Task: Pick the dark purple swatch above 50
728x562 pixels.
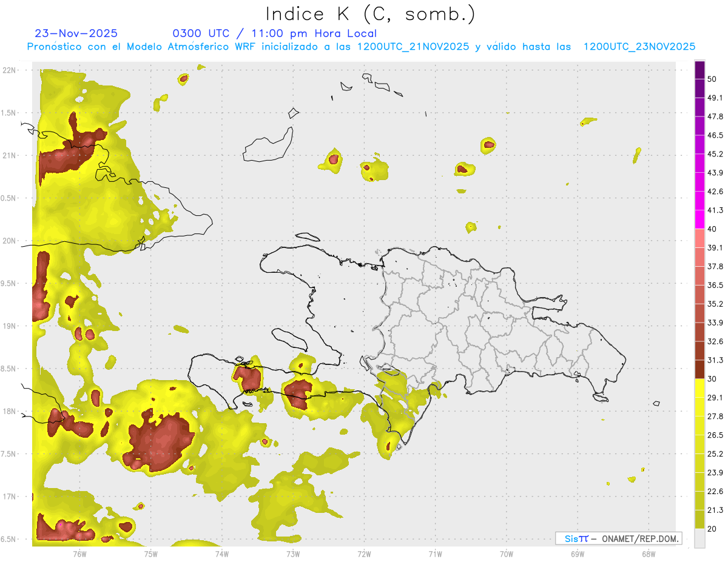Action: click(x=699, y=70)
